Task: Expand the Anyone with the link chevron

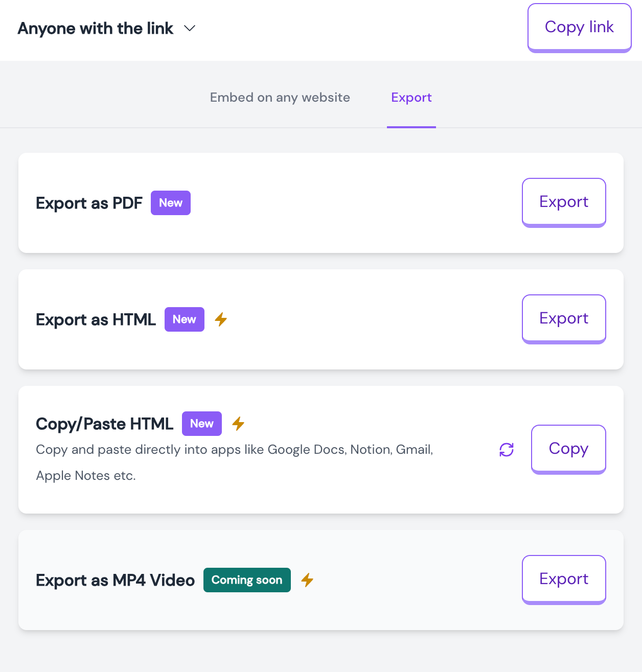Action: pyautogui.click(x=190, y=29)
